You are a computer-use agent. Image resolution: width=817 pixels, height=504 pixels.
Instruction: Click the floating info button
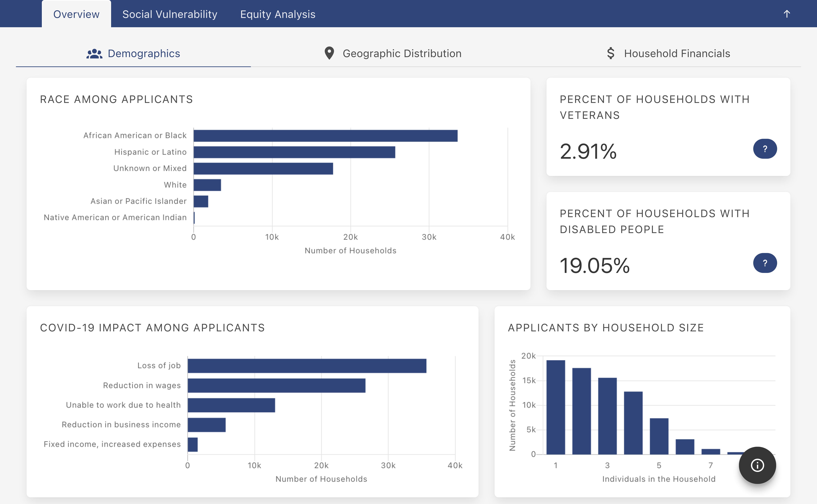pos(757,465)
